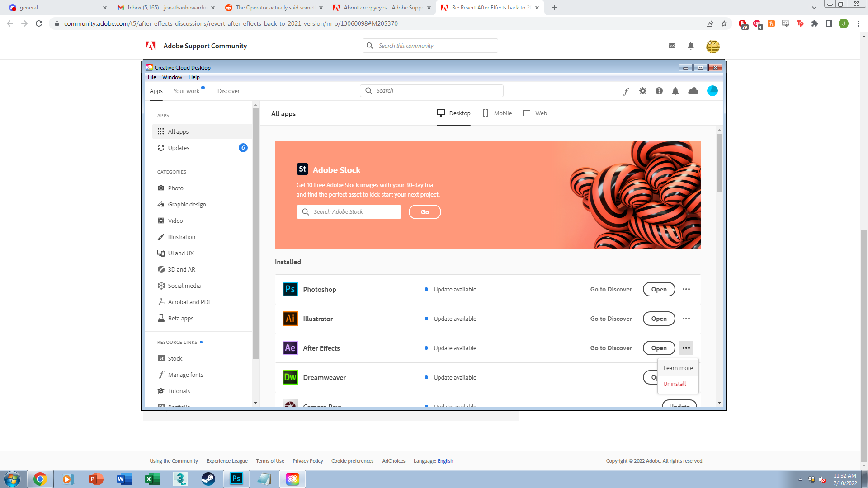Select Learn more from the open menu
Viewport: 868px width, 488px height.
[678, 368]
